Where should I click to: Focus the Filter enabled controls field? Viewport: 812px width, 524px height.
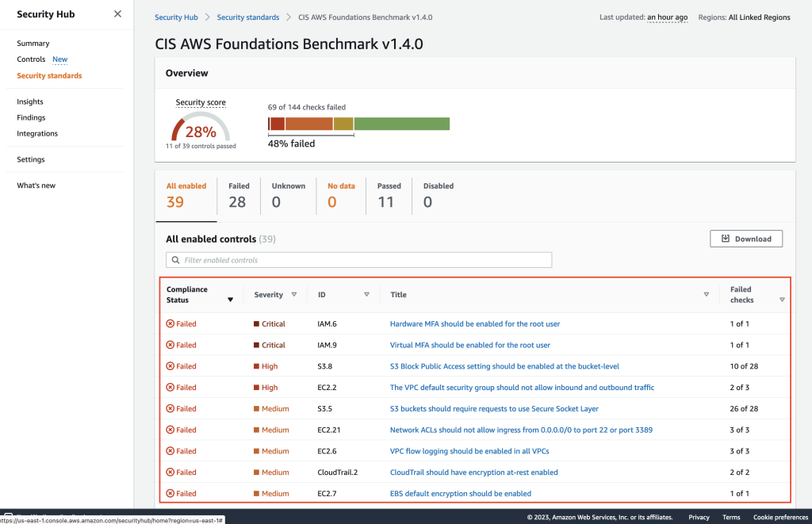[359, 260]
